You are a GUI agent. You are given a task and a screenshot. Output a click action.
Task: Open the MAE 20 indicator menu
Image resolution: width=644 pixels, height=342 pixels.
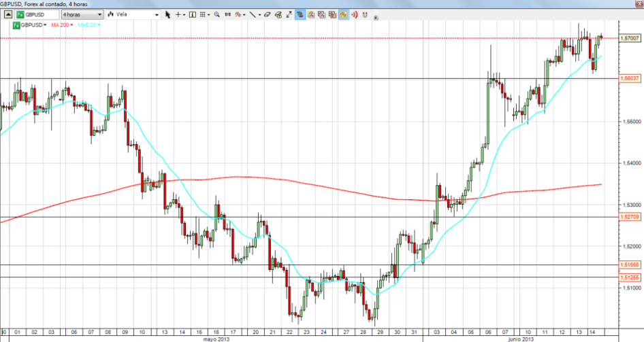tap(88, 24)
